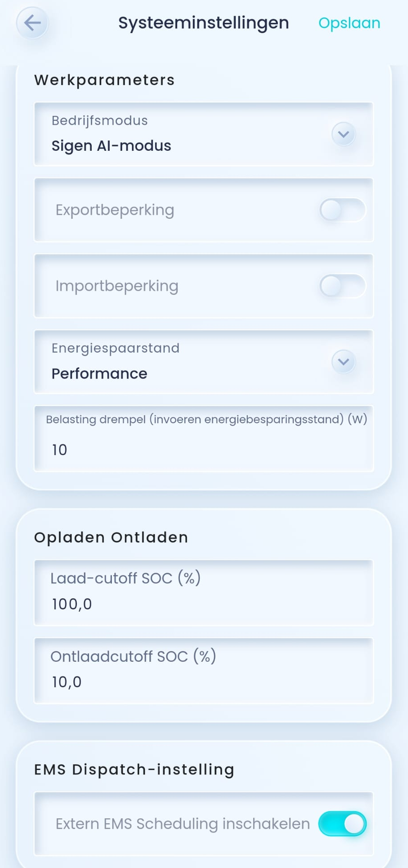Click the Extern EMS Scheduling inschakelen label
The image size is (408, 868).
point(183,824)
